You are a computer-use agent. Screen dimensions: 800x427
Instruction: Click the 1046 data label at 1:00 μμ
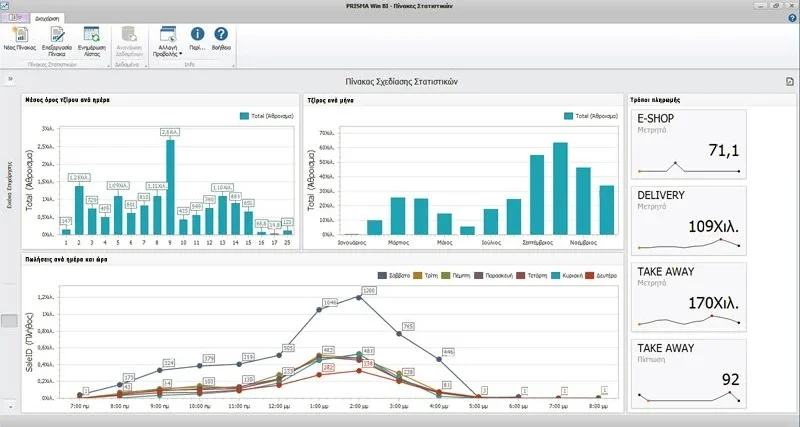point(331,303)
